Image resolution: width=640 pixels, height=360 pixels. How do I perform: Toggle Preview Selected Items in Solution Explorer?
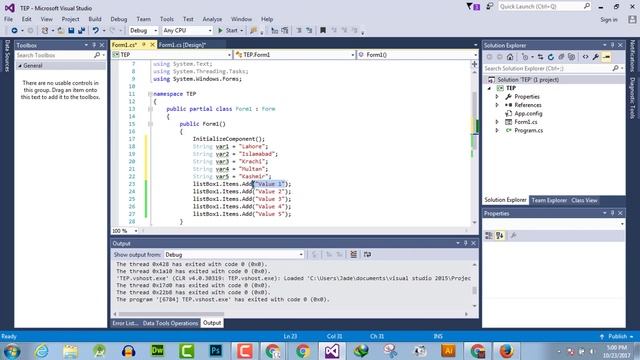(x=607, y=57)
